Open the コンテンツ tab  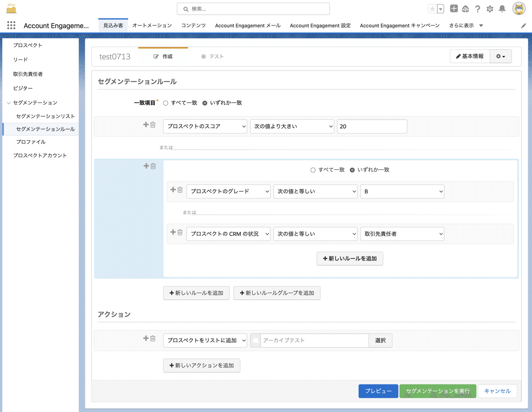point(193,26)
